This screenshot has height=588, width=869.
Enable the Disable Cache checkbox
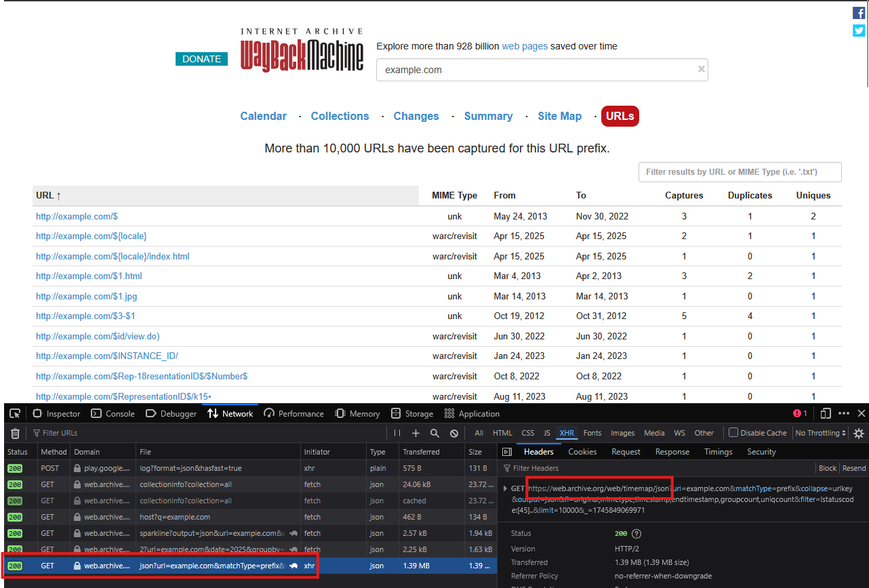point(733,433)
